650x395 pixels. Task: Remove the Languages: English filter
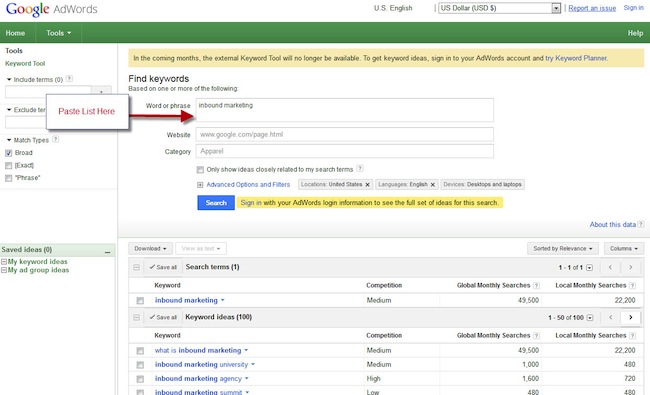click(432, 184)
